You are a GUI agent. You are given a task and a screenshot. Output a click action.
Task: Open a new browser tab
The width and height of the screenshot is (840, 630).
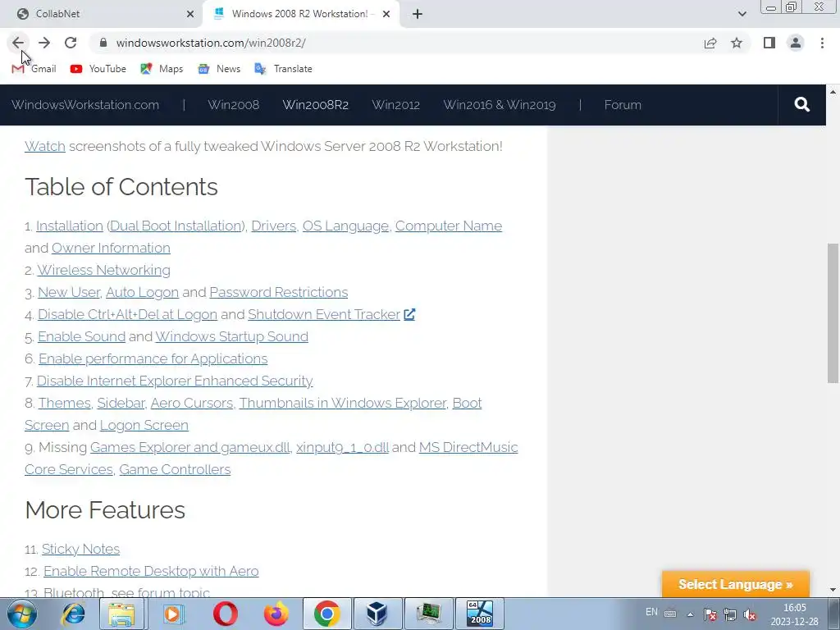point(418,14)
